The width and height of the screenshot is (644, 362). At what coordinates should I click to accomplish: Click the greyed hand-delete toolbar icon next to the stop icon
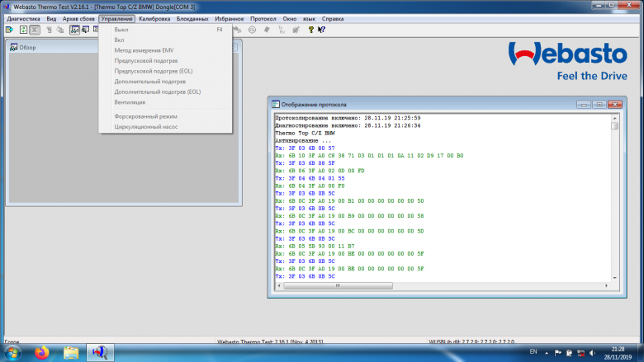[49, 30]
